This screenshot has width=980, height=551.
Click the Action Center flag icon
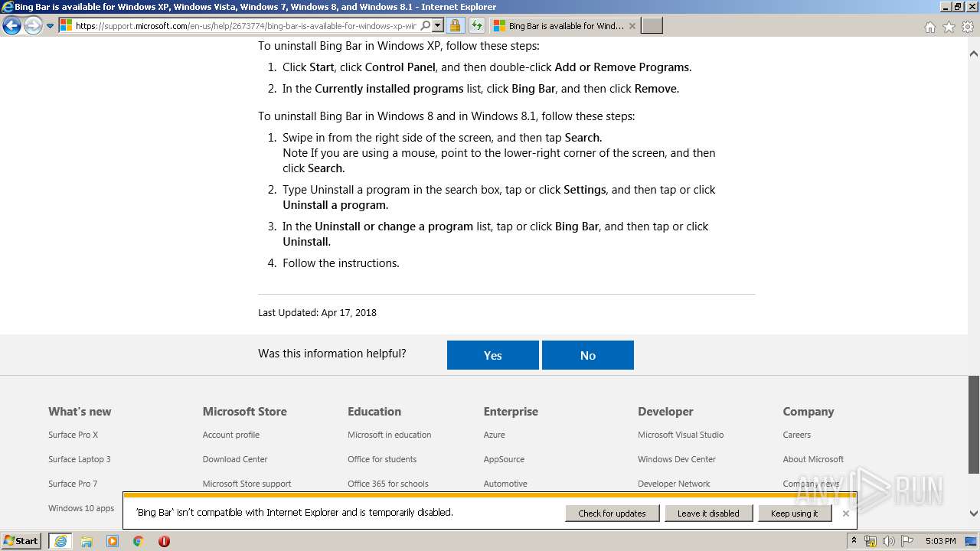tap(907, 541)
